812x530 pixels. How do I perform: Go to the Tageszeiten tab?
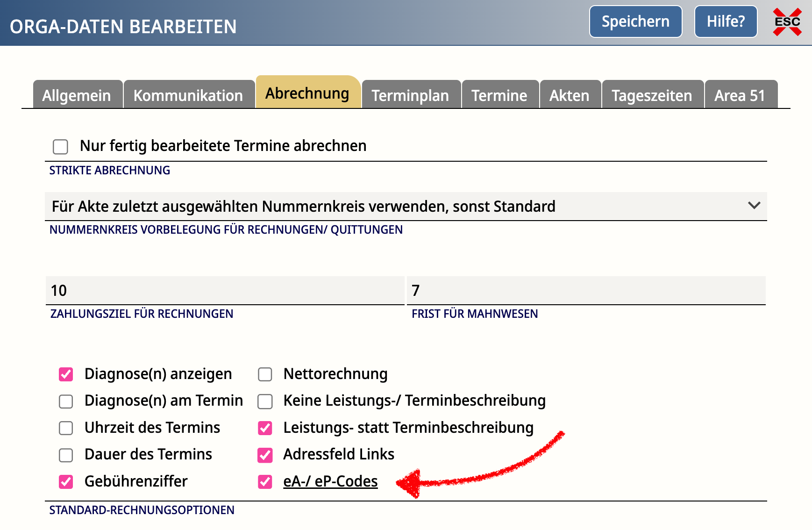[x=652, y=95]
